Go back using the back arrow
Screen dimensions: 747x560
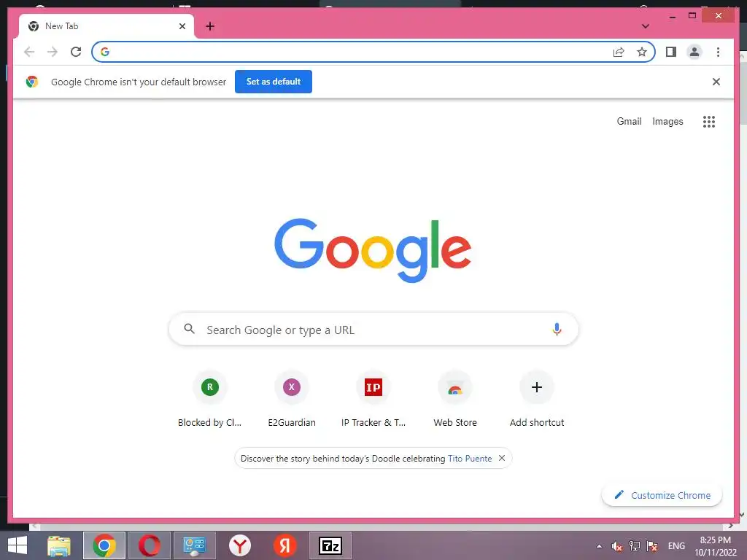tap(29, 52)
